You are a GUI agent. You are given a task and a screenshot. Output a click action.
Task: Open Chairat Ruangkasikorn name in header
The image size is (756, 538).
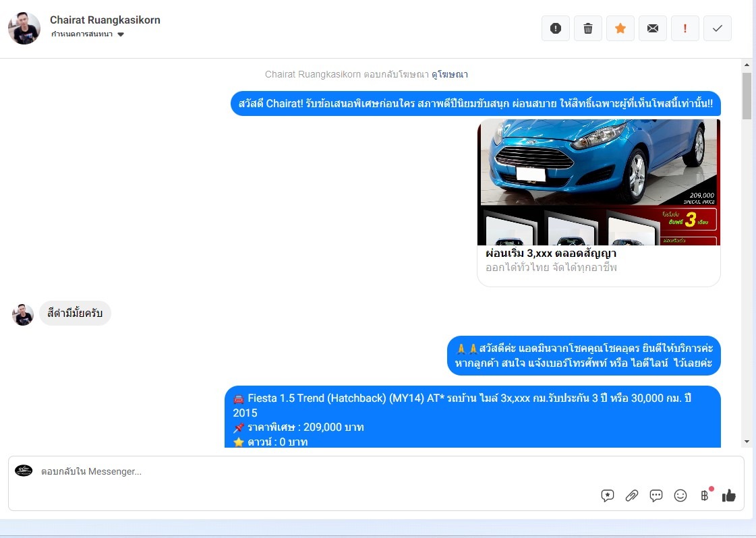105,20
